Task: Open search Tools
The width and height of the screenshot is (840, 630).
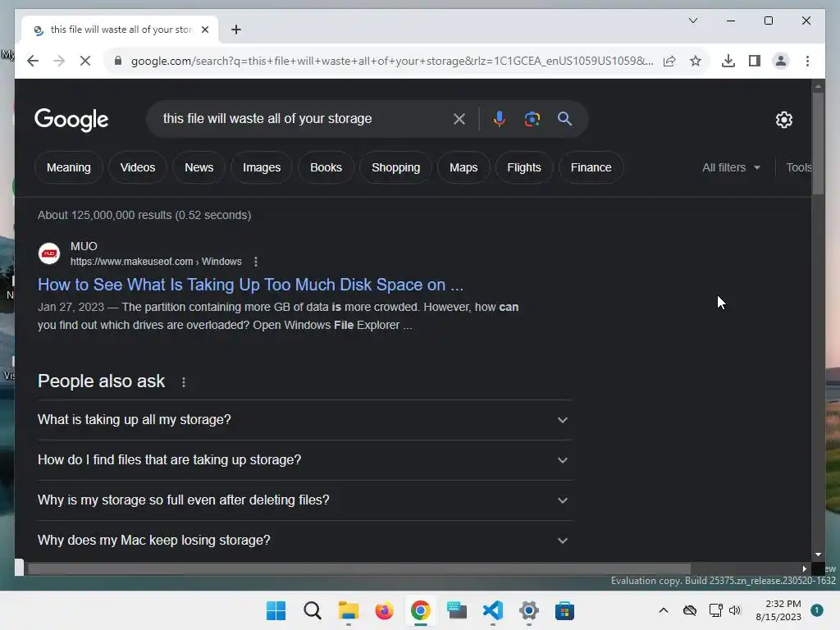Action: click(x=798, y=167)
